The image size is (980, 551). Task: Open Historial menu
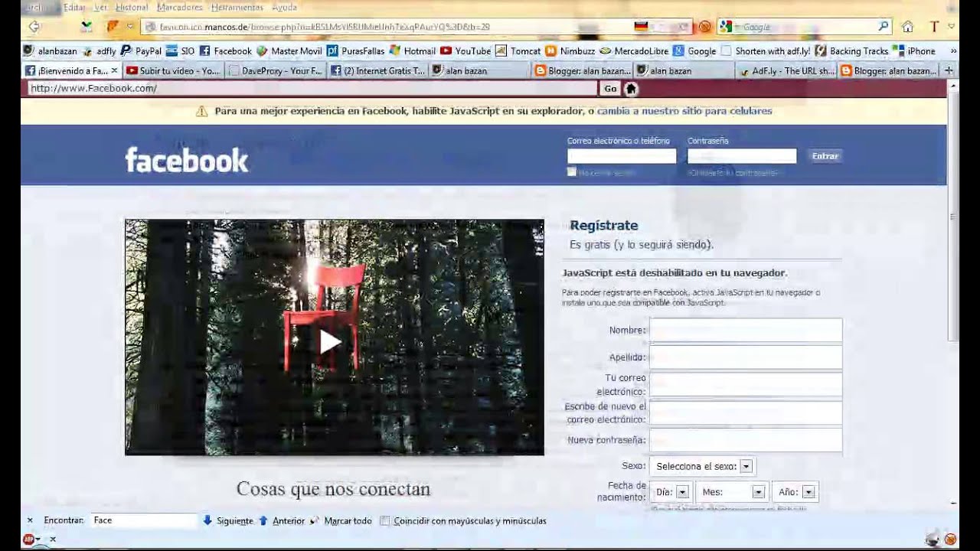pyautogui.click(x=132, y=7)
